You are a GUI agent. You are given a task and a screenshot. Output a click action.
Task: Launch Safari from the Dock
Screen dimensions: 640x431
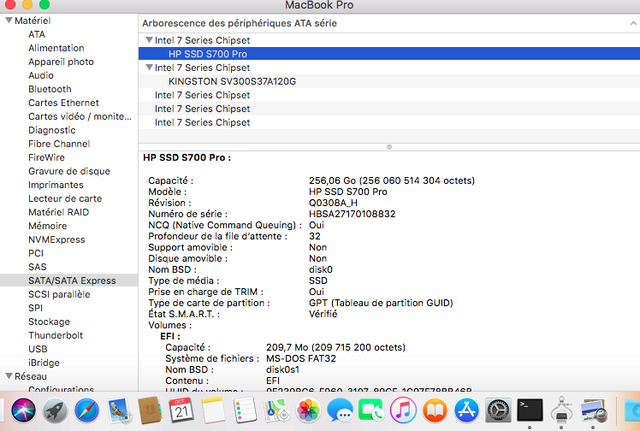pos(87,410)
